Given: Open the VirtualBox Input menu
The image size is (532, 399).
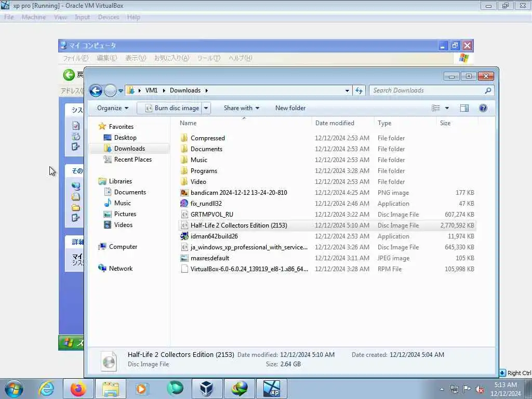Looking at the screenshot, I should point(83,17).
